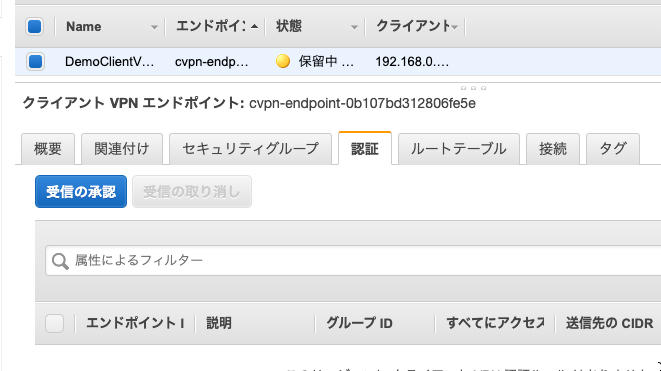This screenshot has height=371, width=661.
Task: Click the 192.168.0.... client CIDR cell
Action: pos(412,62)
